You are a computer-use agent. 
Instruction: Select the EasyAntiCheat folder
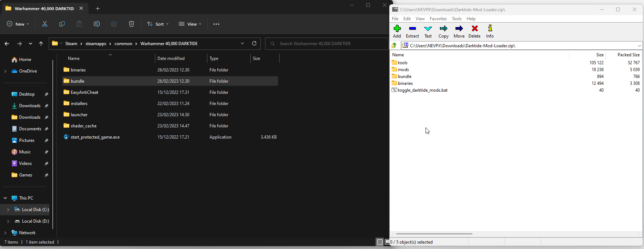(x=170, y=92)
